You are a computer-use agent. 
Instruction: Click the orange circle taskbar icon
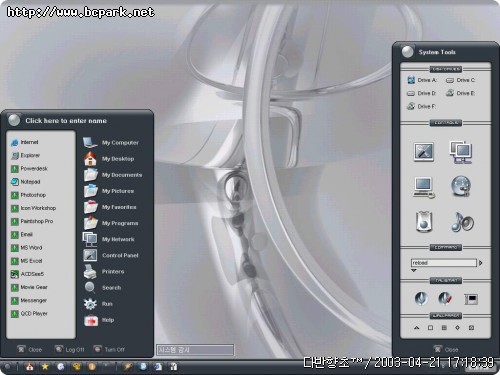coord(92,367)
